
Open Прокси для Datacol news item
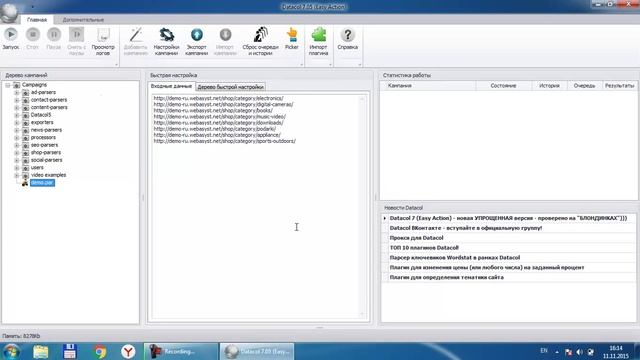(x=416, y=238)
